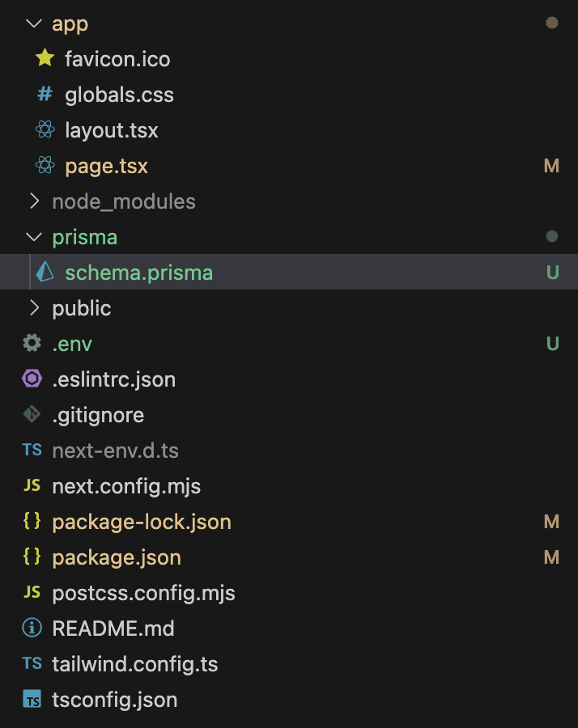Click the JS icon beside next.config.mjs
Viewport: 578px width, 728px height.
click(x=32, y=486)
